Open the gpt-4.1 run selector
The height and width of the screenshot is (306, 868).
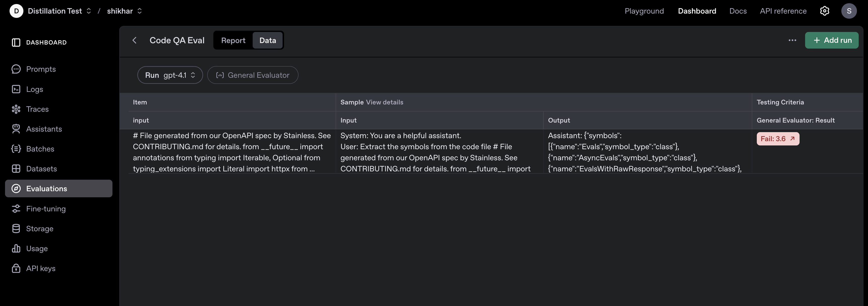(x=170, y=75)
